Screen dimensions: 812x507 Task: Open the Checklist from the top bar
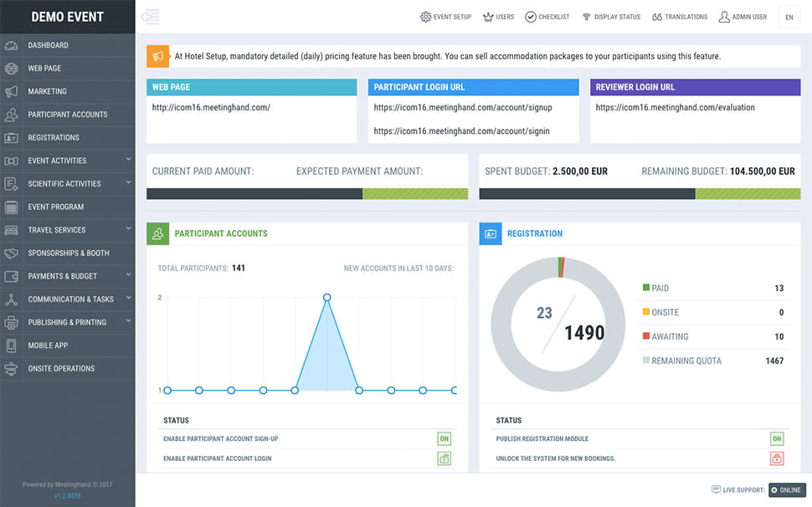[530, 16]
